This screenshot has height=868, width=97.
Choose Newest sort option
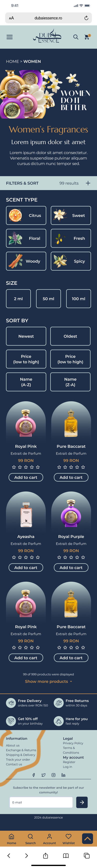coord(26,336)
